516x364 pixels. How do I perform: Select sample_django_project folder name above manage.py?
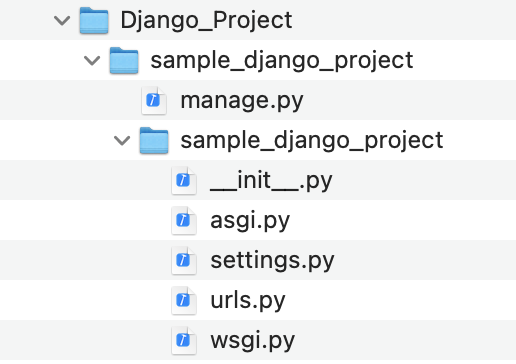click(282, 61)
